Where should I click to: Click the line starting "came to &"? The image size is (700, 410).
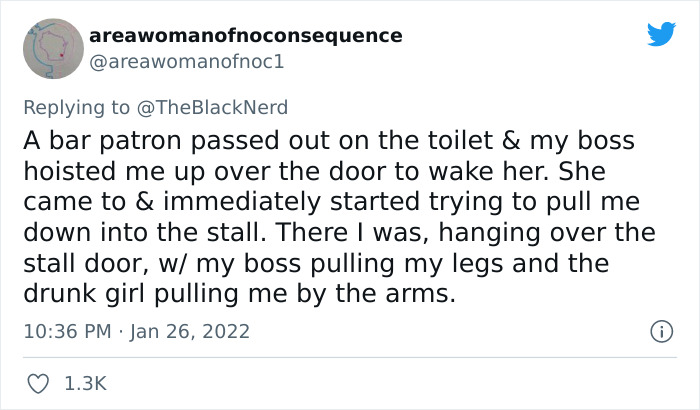[x=330, y=203]
